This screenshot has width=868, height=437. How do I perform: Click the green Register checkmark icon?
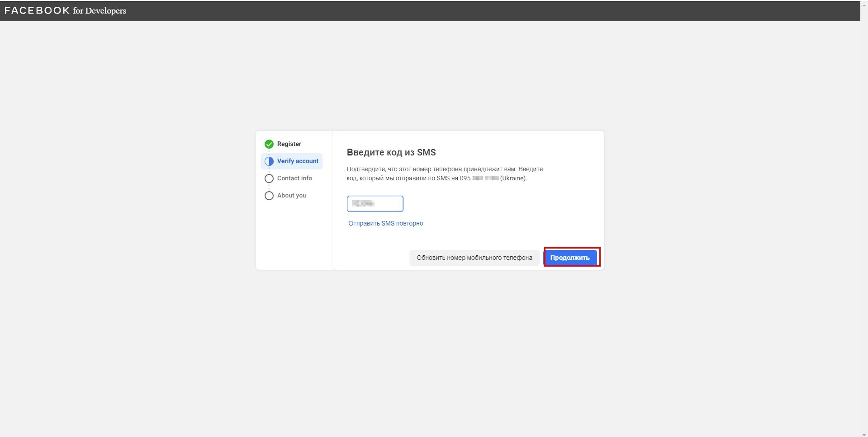pos(269,144)
